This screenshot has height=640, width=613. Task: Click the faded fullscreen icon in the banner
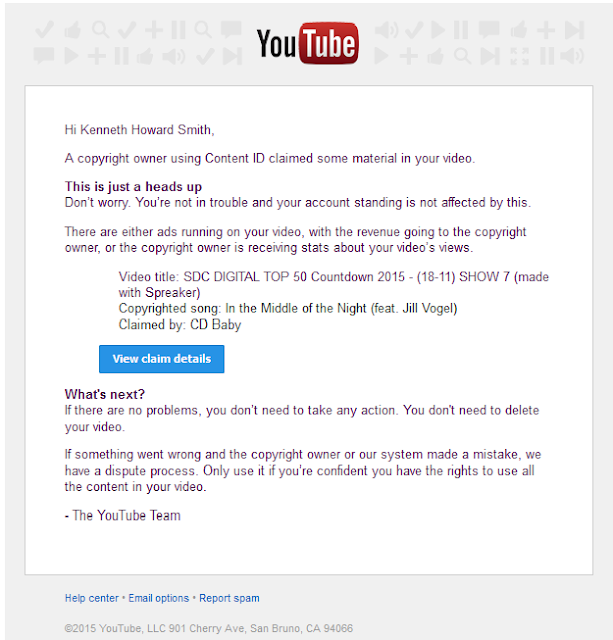[x=520, y=56]
